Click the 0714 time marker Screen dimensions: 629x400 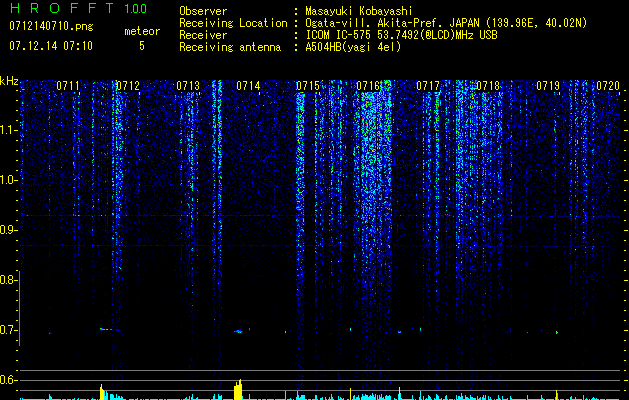click(x=248, y=86)
